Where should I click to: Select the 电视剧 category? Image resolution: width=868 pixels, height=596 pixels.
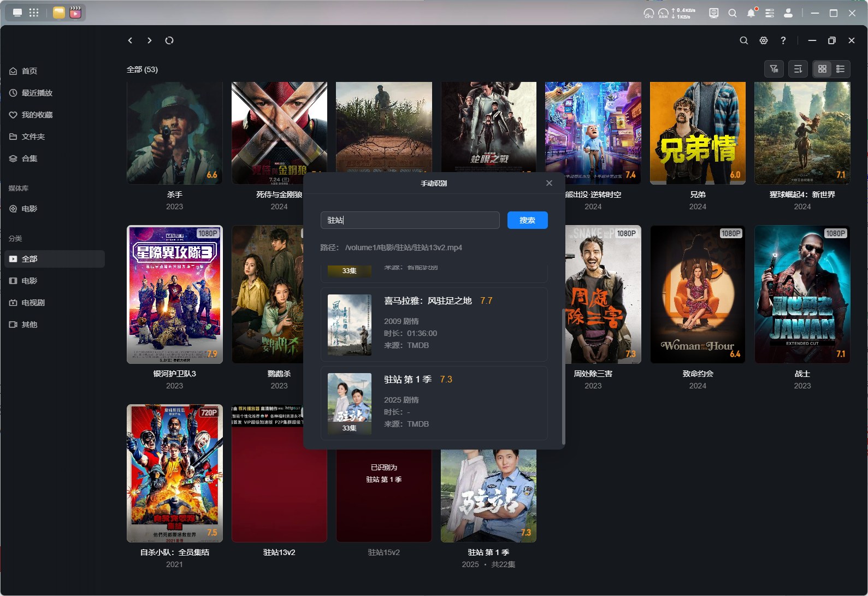coord(55,303)
